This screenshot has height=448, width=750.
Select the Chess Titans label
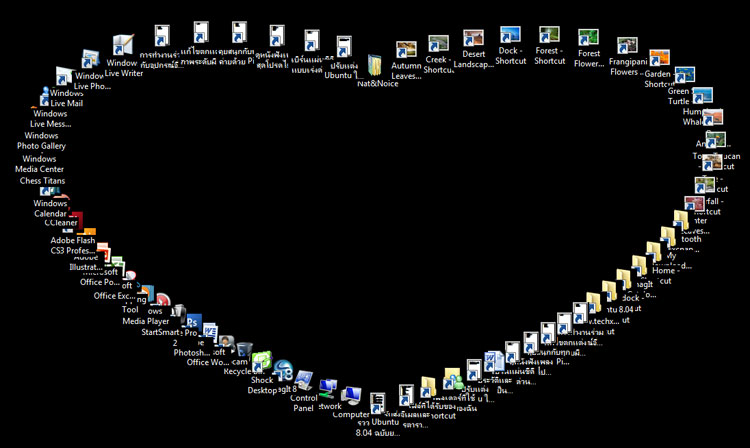(x=43, y=181)
